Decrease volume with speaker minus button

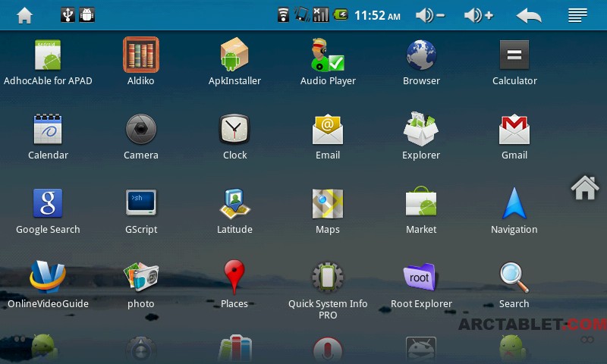(430, 15)
